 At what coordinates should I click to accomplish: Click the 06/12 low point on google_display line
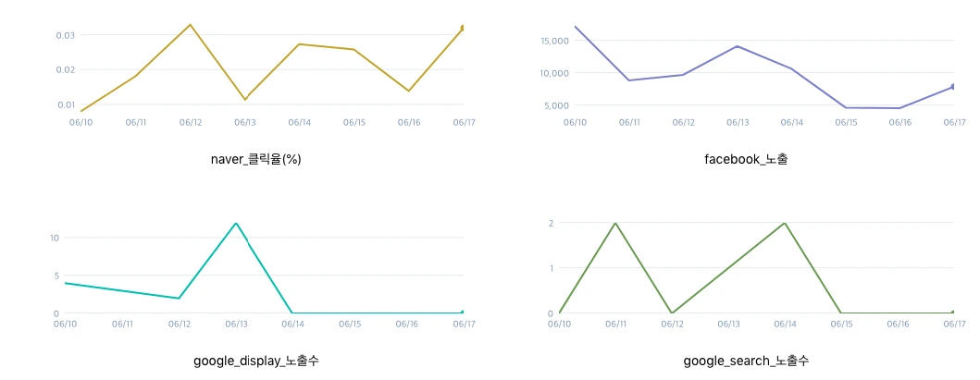point(179,299)
